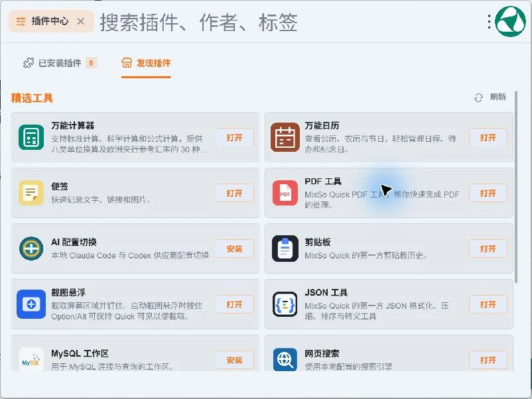Click the 剪贴板 clipboard icon

click(x=285, y=249)
